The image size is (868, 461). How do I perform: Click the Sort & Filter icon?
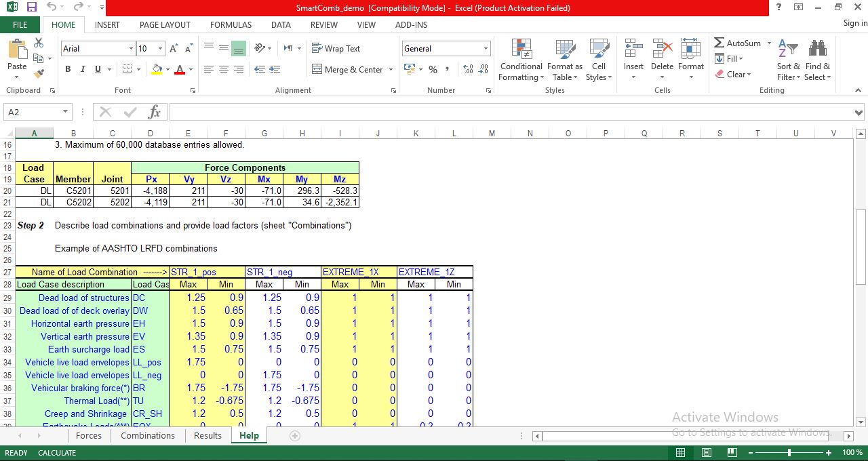787,60
